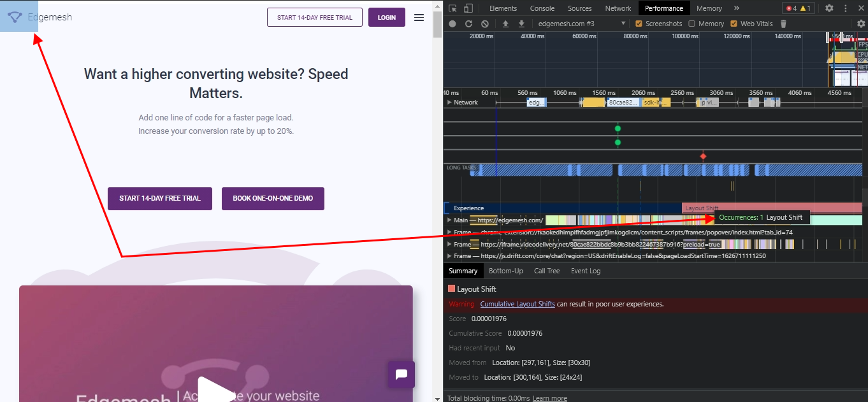Open the DevTools settings gear

829,8
